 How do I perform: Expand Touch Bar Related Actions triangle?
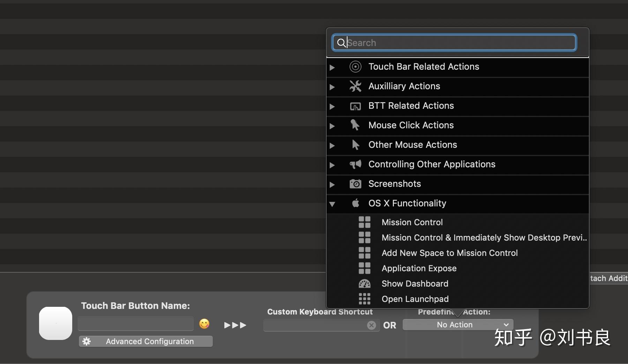point(332,67)
